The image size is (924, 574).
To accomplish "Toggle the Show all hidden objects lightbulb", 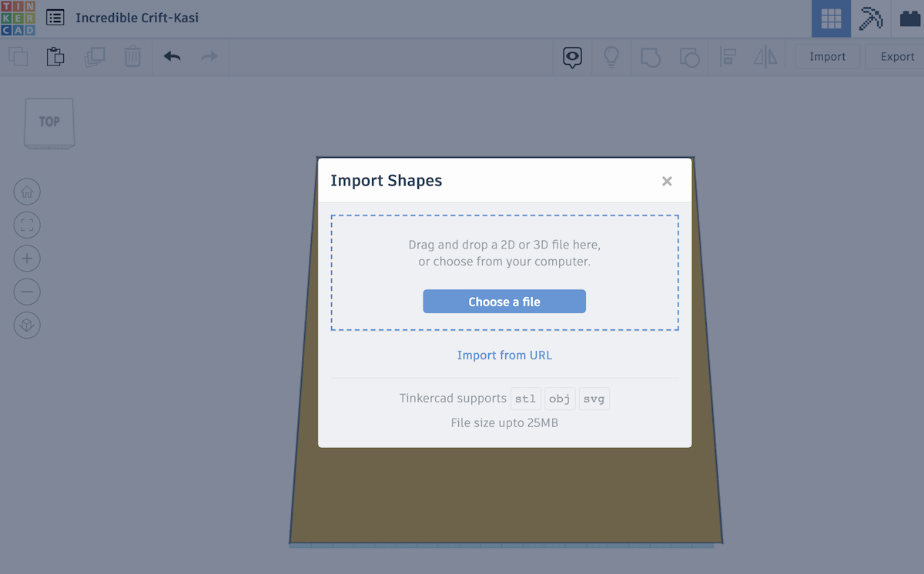I will [x=611, y=56].
